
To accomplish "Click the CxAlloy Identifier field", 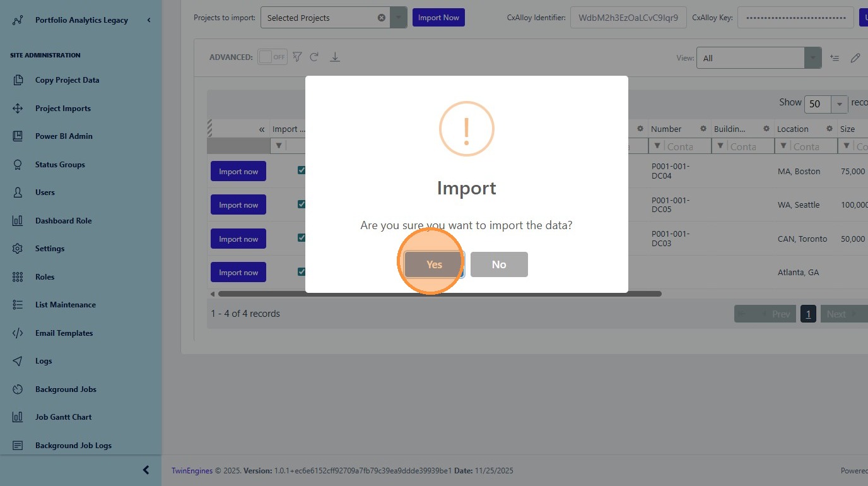I will [628, 18].
